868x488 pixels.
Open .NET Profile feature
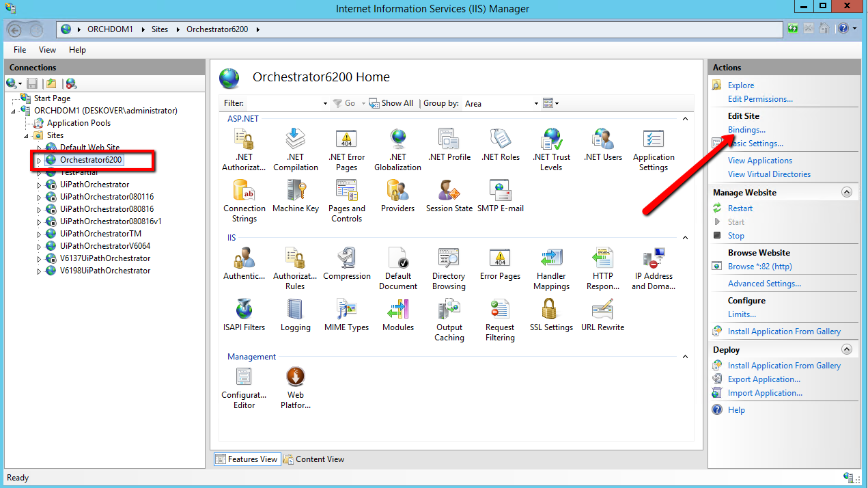449,145
